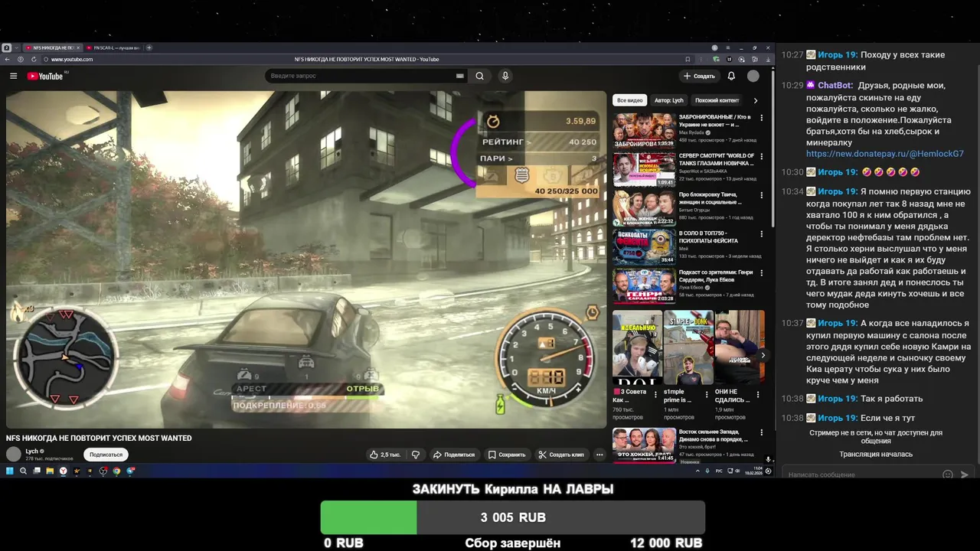Open Yandex Browser taskbar icon
This screenshot has width=980, height=551.
(64, 471)
